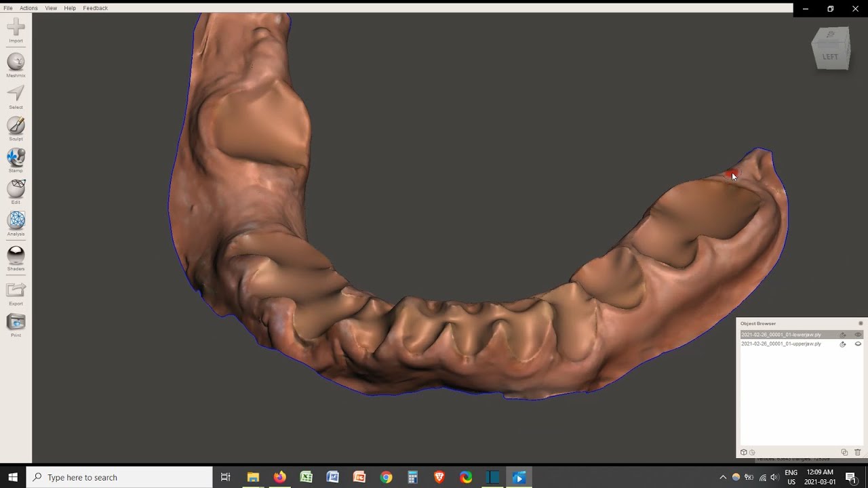Open the File menu
The image size is (868, 488).
8,8
